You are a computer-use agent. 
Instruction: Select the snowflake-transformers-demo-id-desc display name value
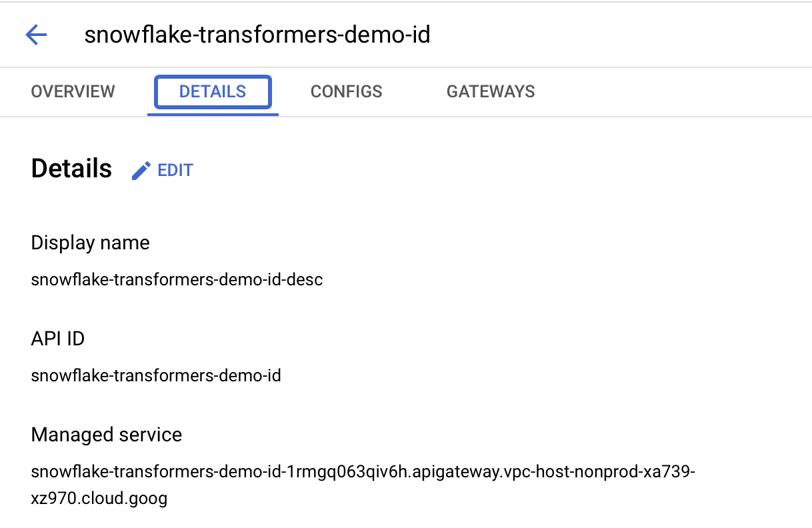pos(177,279)
